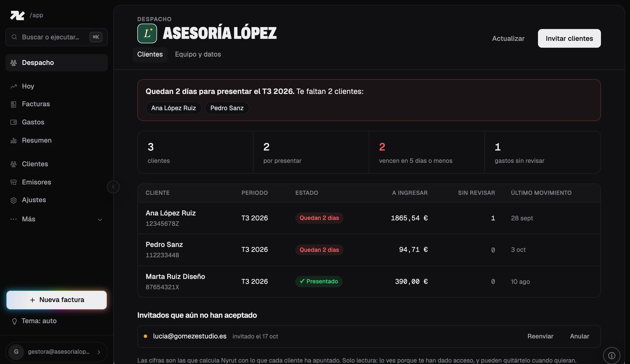Click the lucia@gomezestudio.es email
630x364 pixels.
pyautogui.click(x=189, y=336)
